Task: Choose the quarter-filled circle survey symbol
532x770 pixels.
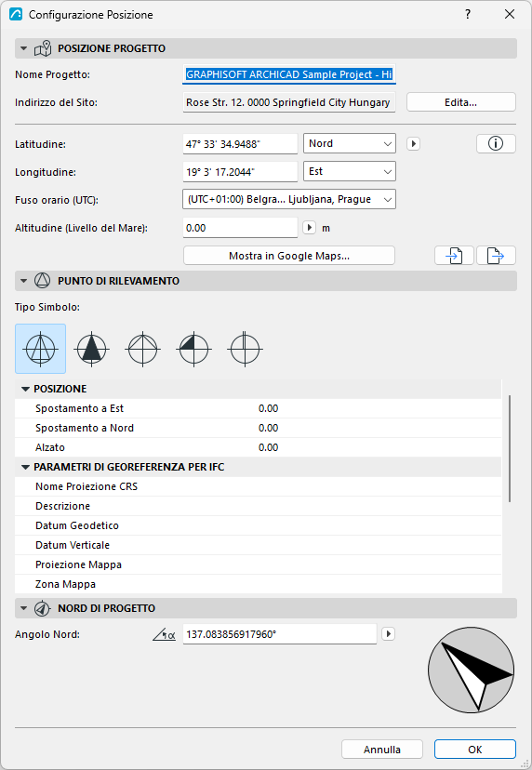Action: (x=193, y=349)
